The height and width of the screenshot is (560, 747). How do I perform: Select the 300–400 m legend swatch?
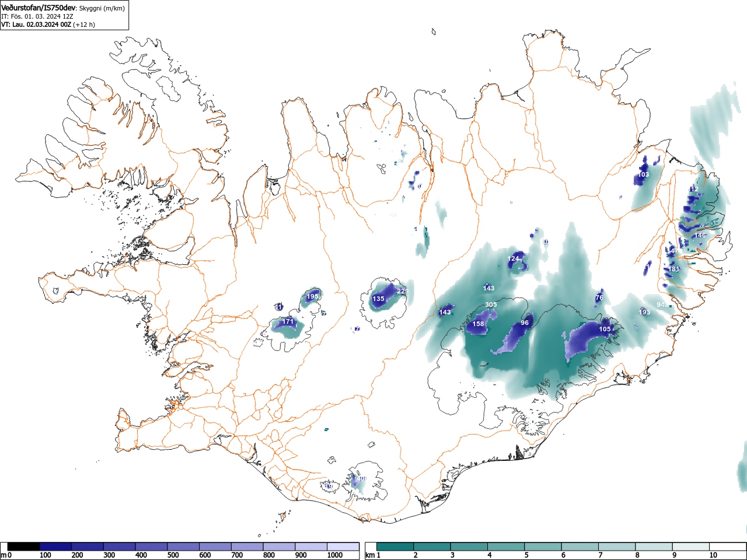pos(120,547)
